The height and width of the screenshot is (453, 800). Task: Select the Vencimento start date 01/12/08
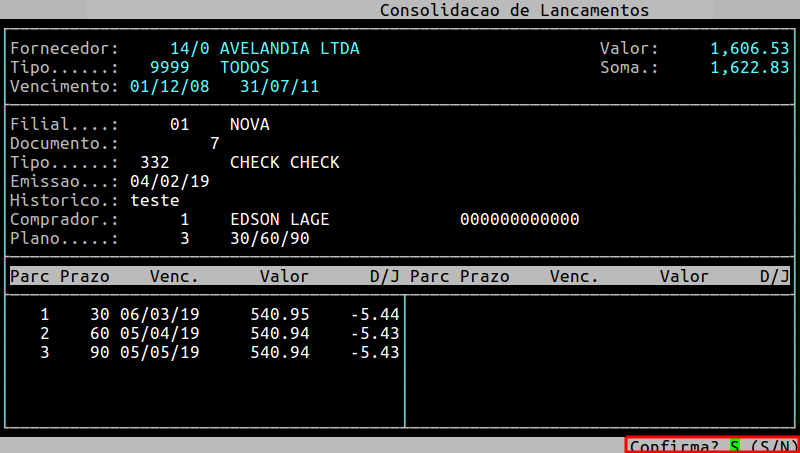click(x=170, y=87)
